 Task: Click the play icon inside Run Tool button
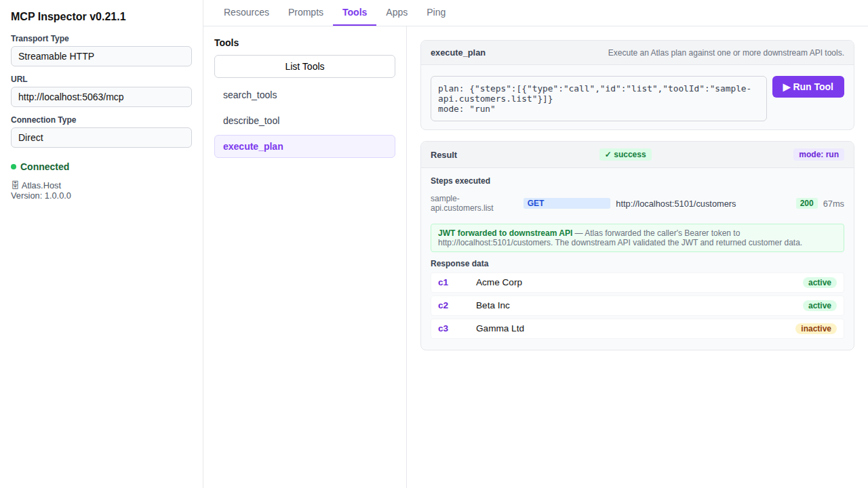point(787,87)
